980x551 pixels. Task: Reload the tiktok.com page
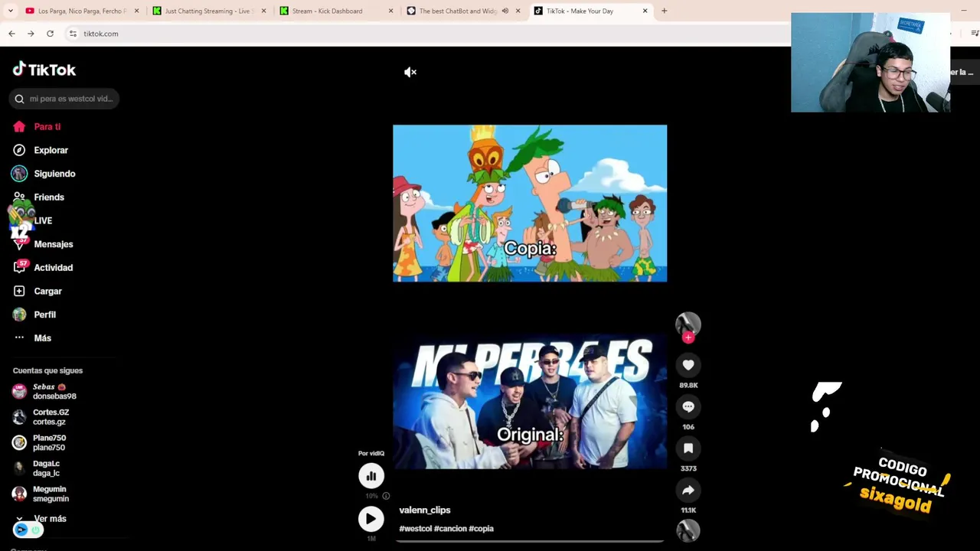tap(50, 34)
